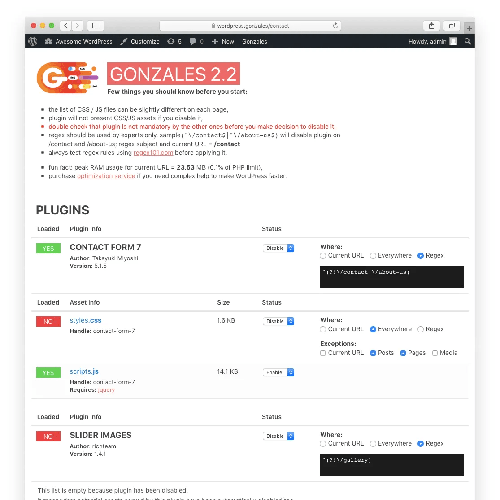Screen dimensions: 500x500
Task: Open the New menu in admin bar
Action: [223, 41]
